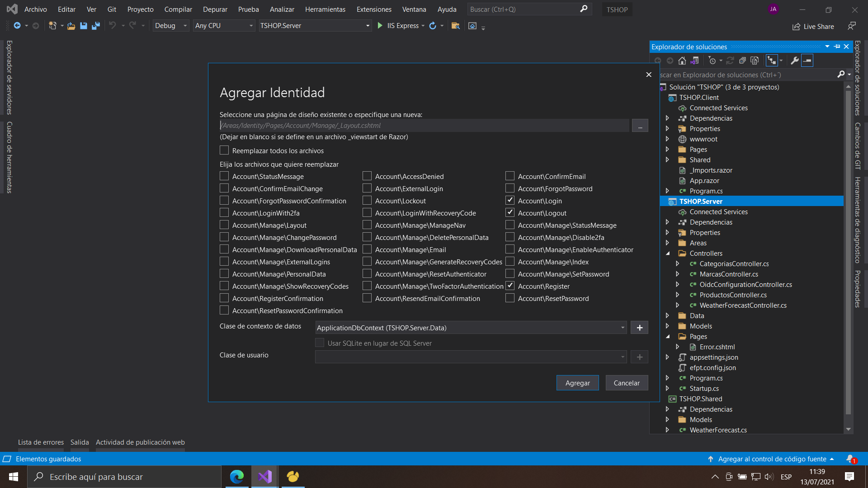Uncheck Account\Login checkbox

point(510,200)
